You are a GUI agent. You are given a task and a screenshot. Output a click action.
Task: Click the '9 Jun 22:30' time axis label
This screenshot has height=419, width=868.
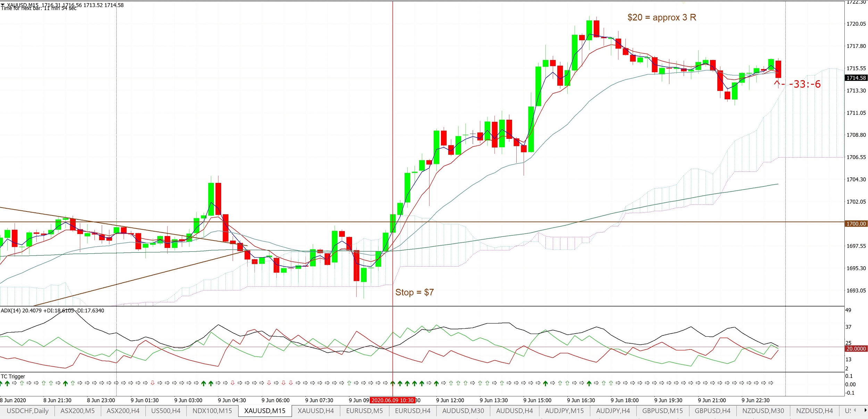756,400
